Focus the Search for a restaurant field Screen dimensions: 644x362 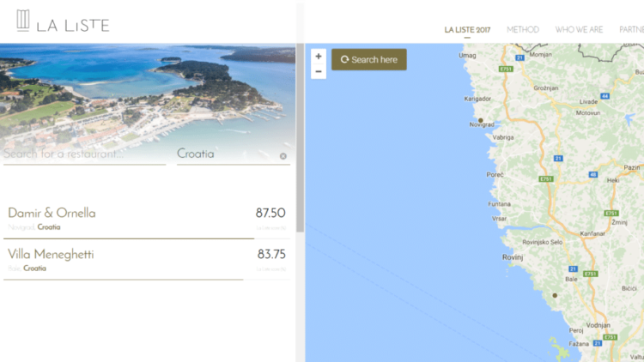click(85, 154)
